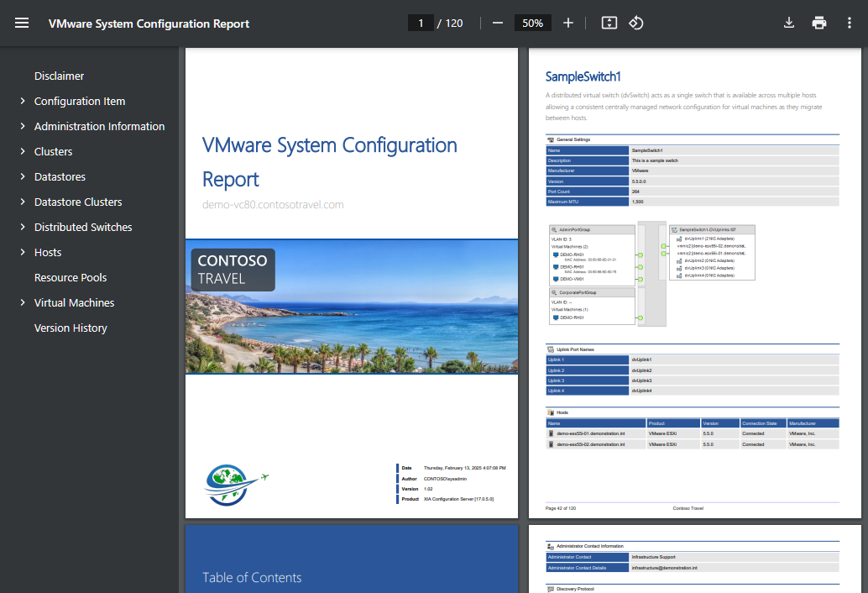Image resolution: width=868 pixels, height=593 pixels.
Task: Click the 50% zoom level field
Action: [532, 23]
